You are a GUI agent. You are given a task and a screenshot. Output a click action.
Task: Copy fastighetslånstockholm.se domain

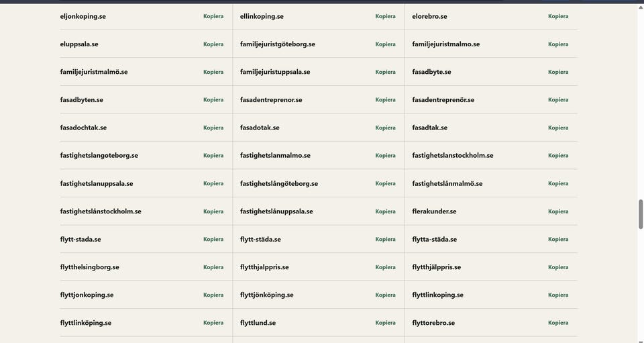[213, 211]
